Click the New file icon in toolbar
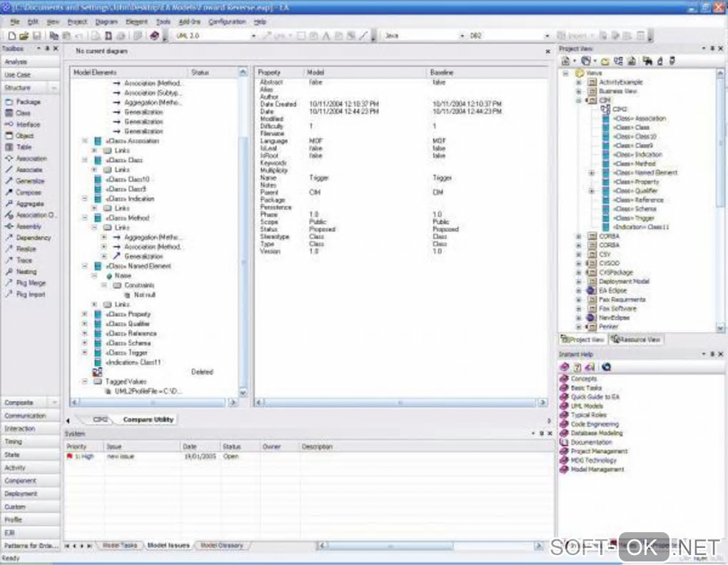 click(x=12, y=36)
